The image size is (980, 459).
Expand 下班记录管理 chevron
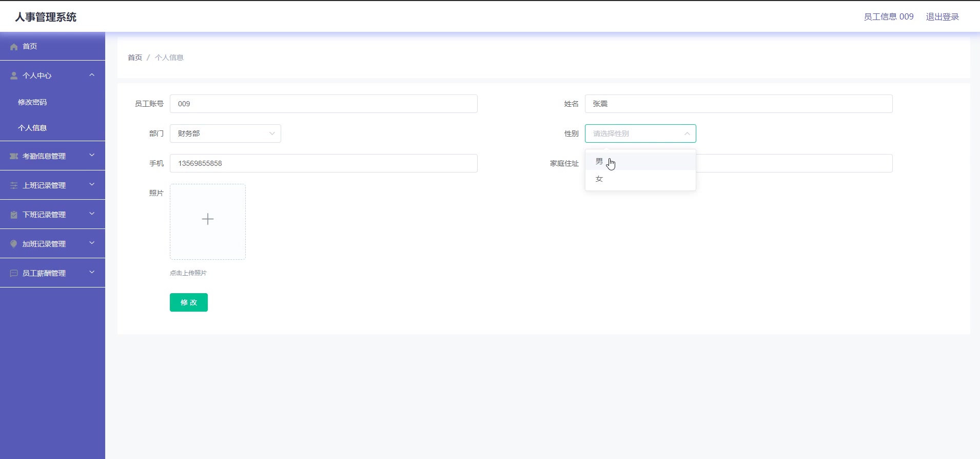click(x=92, y=214)
